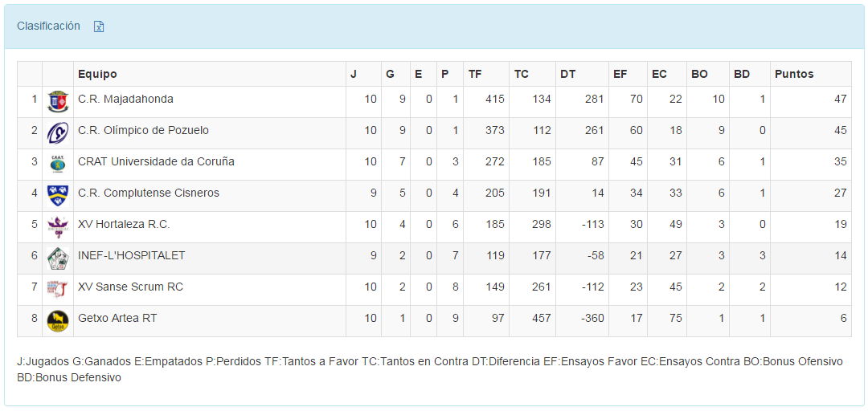Click the Getxo Artea RT yellow logo
The height and width of the screenshot is (411, 868).
[x=58, y=320]
